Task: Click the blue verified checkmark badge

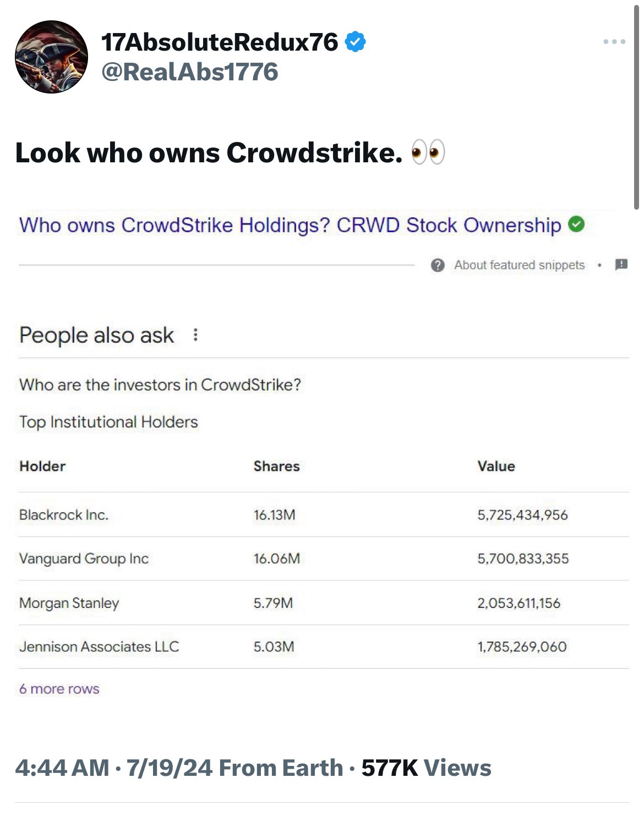Action: (356, 42)
